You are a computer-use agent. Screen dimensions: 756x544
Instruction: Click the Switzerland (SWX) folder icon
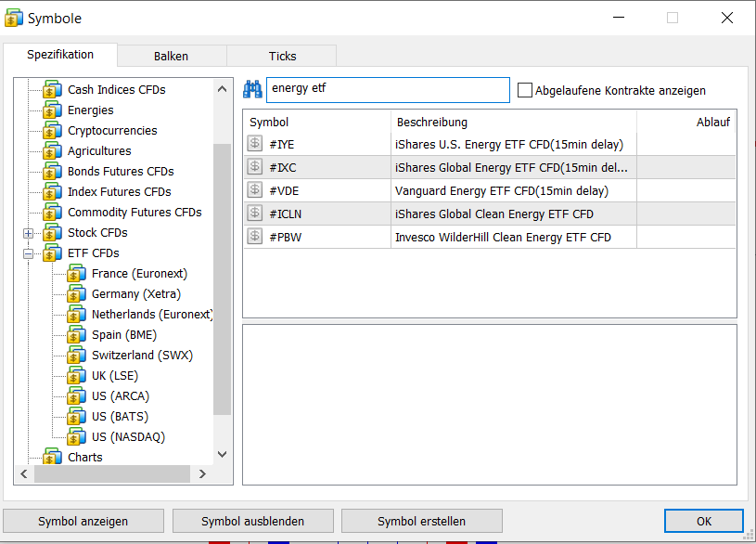(x=76, y=356)
